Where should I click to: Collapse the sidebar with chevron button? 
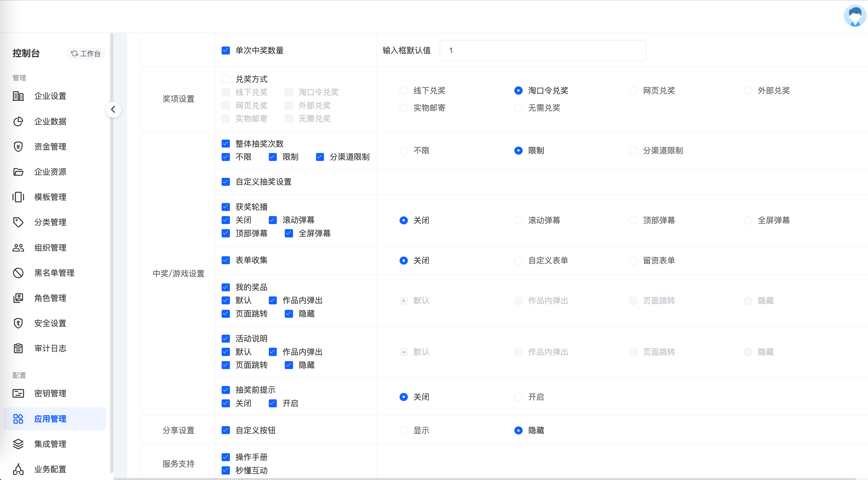[113, 109]
